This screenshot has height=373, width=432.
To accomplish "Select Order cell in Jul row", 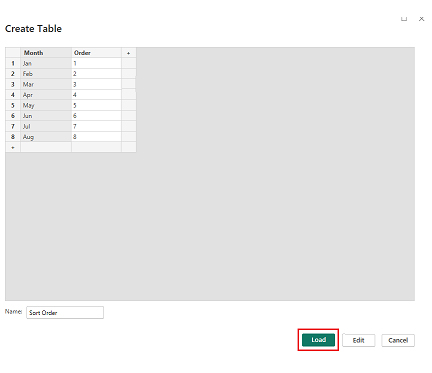I will (96, 126).
